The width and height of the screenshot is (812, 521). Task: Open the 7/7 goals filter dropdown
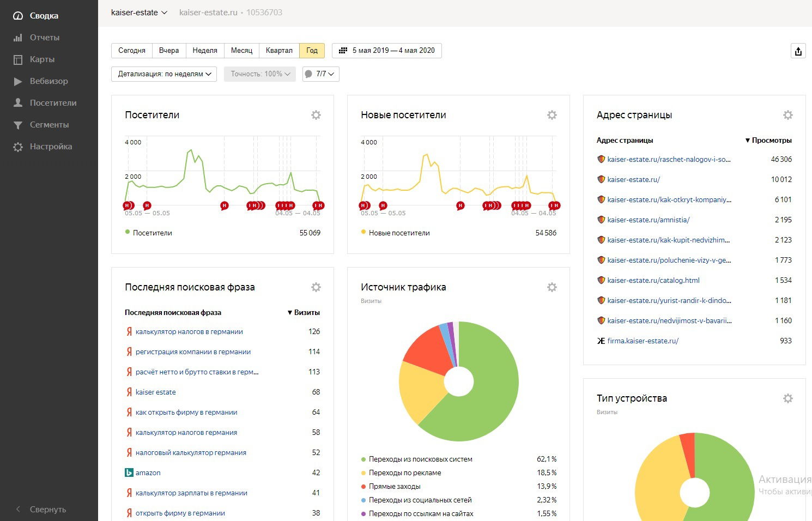(x=321, y=74)
